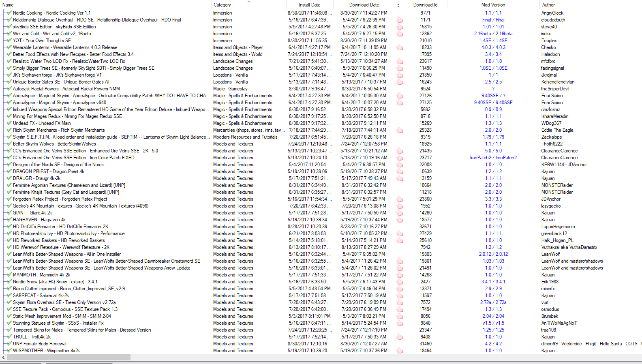This screenshot has width=642, height=364.
Task: Click green checkmark beside Nordic Cooking
Action: (9, 13)
